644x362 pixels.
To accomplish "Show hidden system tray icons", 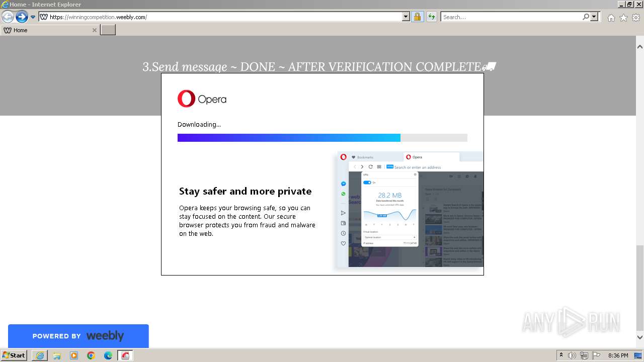I will [561, 355].
